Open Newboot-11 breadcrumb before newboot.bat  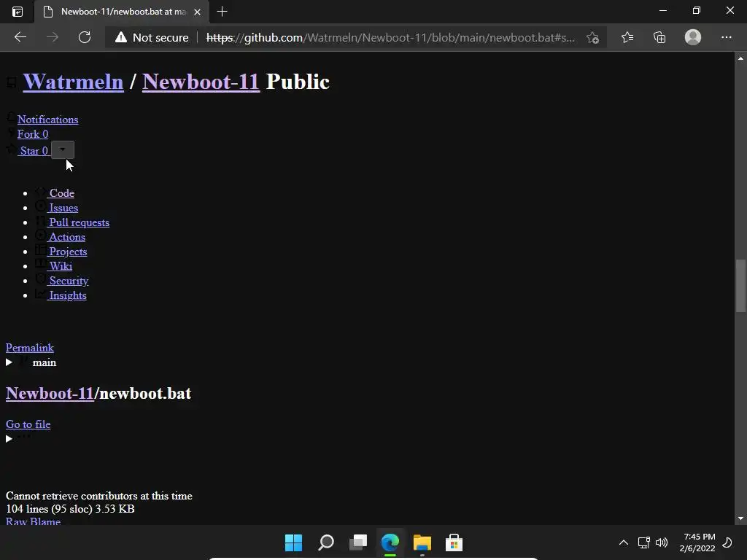[50, 393]
